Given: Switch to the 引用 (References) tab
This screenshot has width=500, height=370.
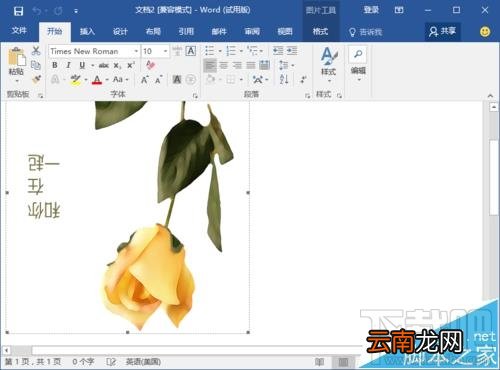Looking at the screenshot, I should 186,32.
